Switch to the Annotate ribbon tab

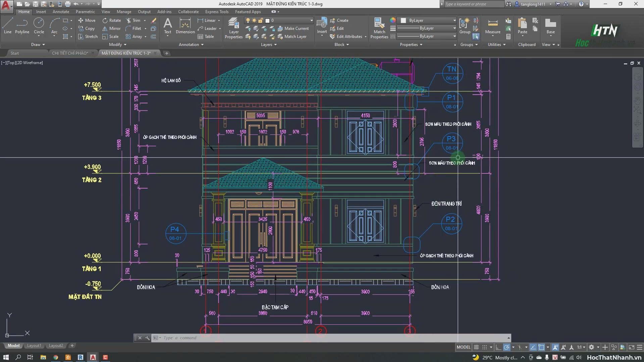click(x=61, y=12)
